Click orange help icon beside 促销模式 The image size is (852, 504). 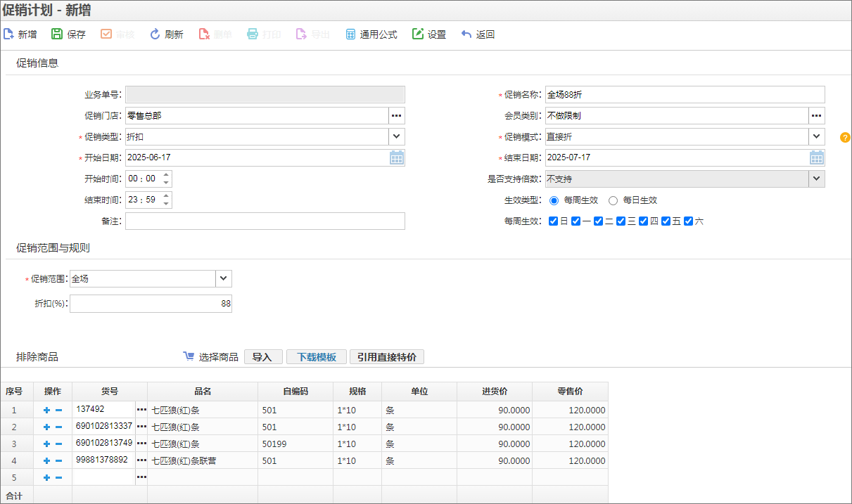click(846, 137)
